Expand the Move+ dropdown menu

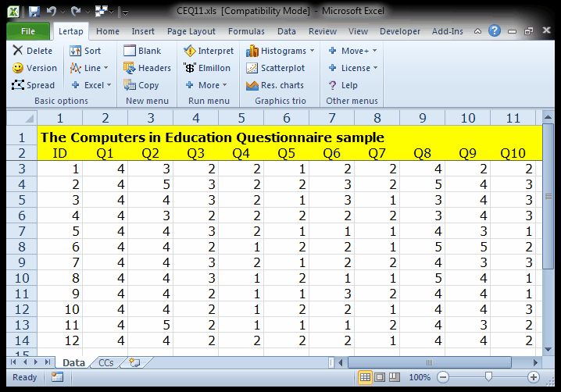pyautogui.click(x=353, y=51)
